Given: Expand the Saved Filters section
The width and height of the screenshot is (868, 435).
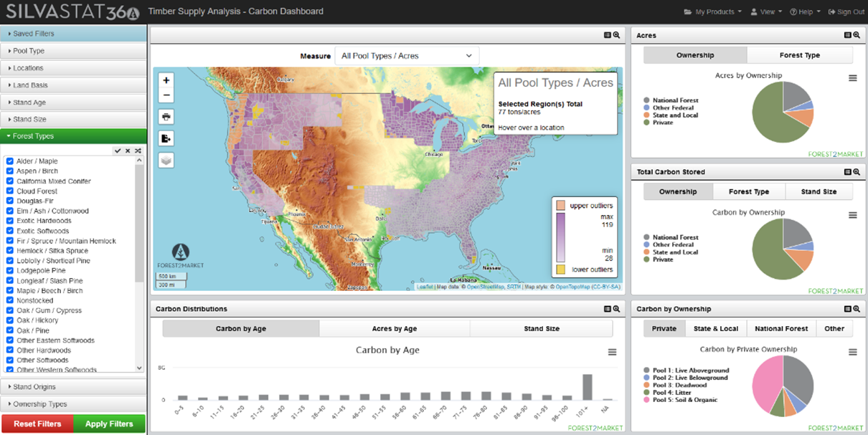Looking at the screenshot, I should click(73, 34).
